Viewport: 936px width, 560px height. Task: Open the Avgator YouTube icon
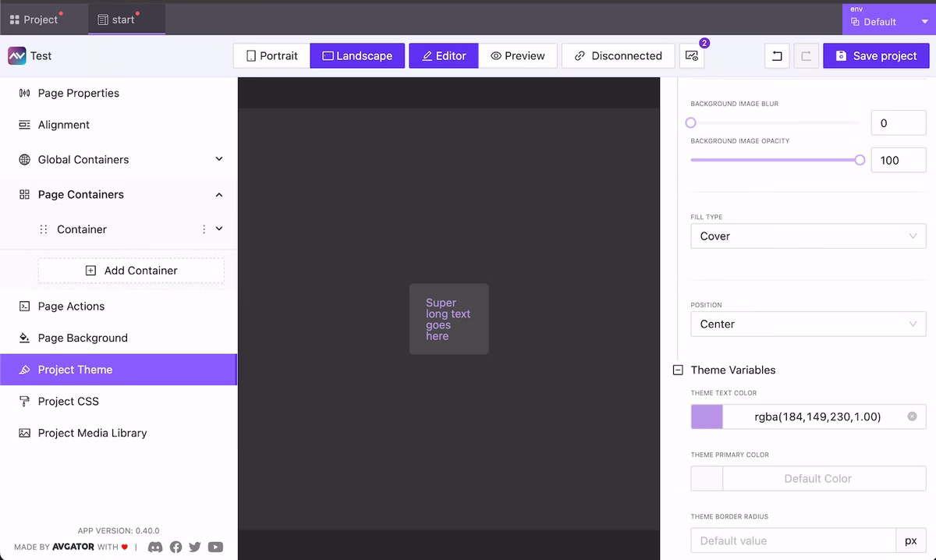point(215,547)
